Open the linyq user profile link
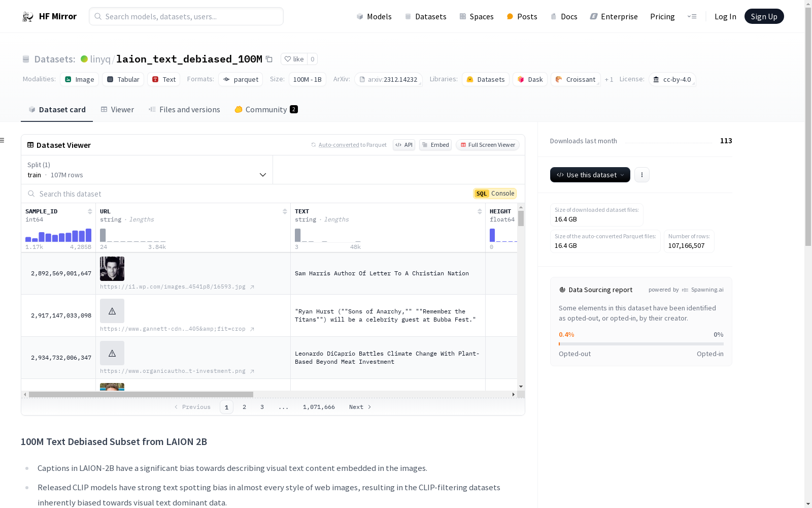 [100, 59]
